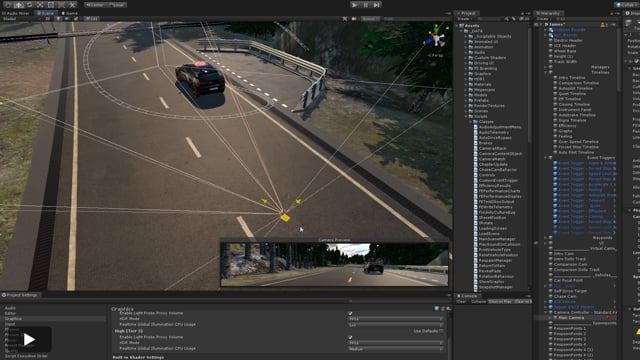Select the ChaseCamBehavior script
This screenshot has width=640, height=360.
coord(495,169)
